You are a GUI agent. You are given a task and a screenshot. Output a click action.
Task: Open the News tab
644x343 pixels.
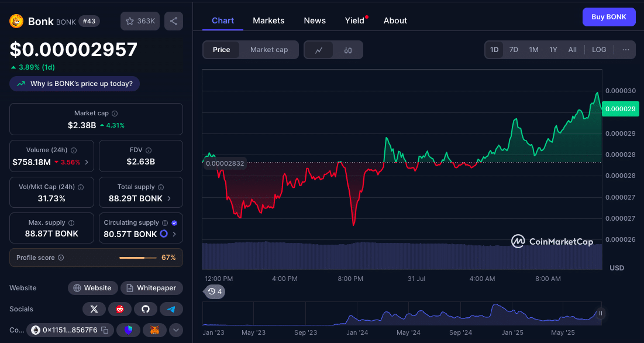315,20
